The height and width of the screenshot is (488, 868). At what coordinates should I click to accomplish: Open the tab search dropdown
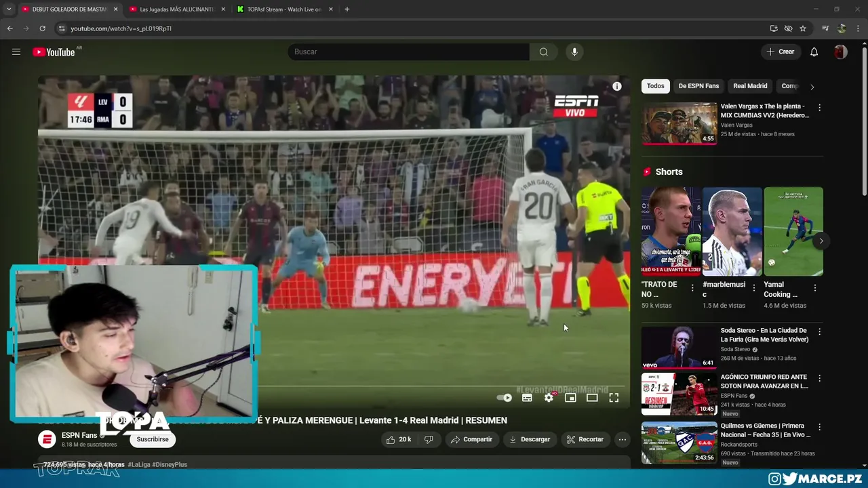click(8, 9)
